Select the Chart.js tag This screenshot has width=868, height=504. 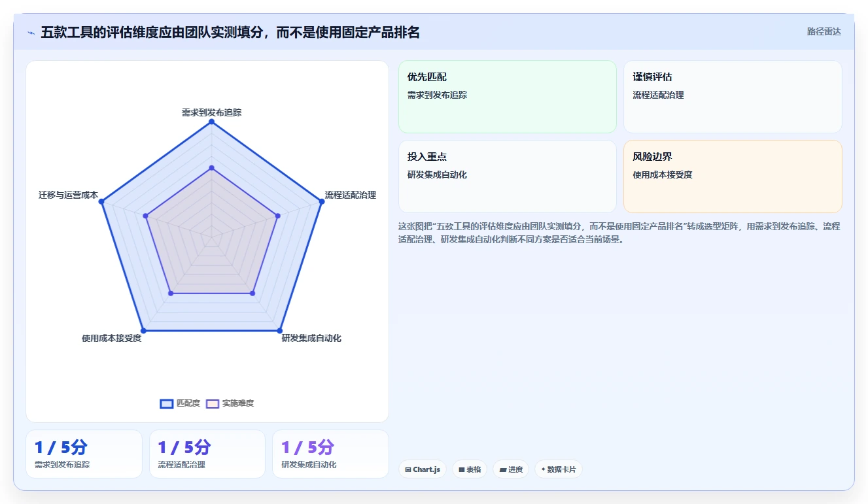click(x=423, y=469)
